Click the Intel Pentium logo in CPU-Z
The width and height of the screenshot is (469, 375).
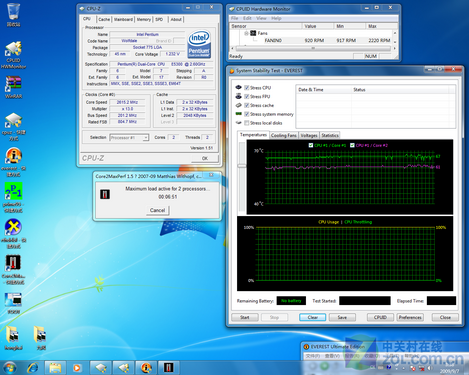click(199, 44)
